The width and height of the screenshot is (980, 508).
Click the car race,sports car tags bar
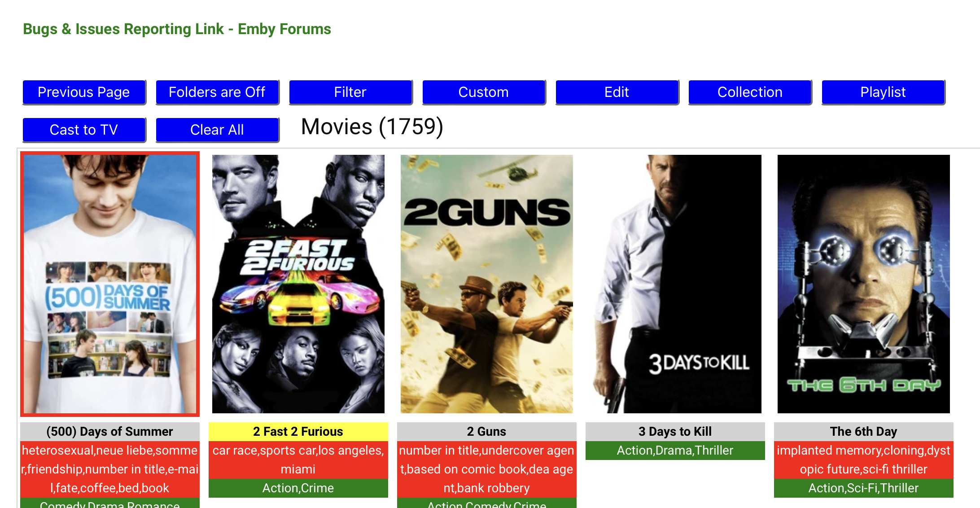pos(298,460)
